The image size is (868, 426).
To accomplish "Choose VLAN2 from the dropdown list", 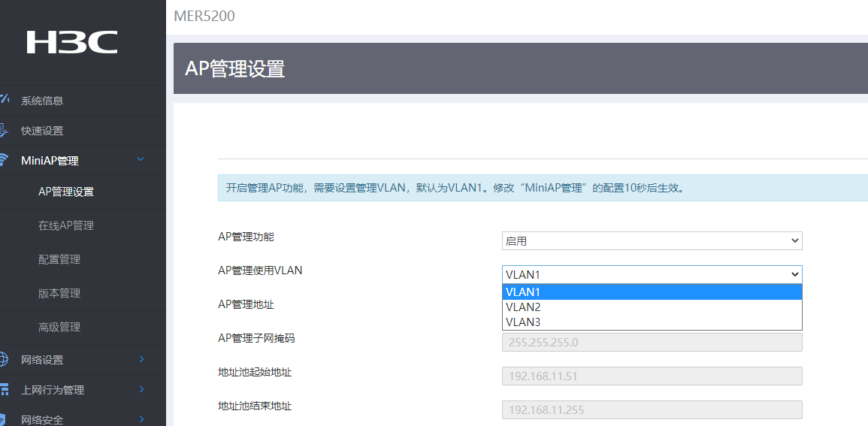I will tap(652, 307).
